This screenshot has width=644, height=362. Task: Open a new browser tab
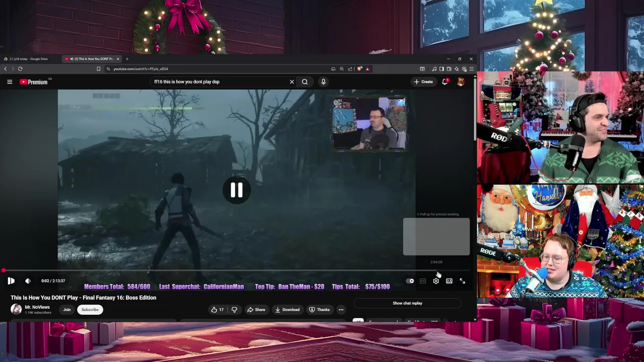tap(127, 59)
